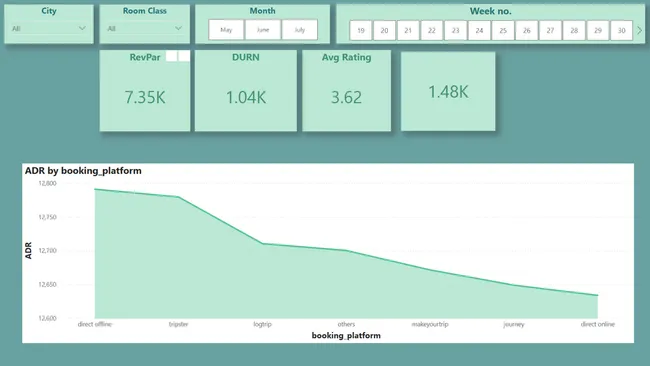
Task: Select July in the Month slicer
Action: (x=299, y=30)
